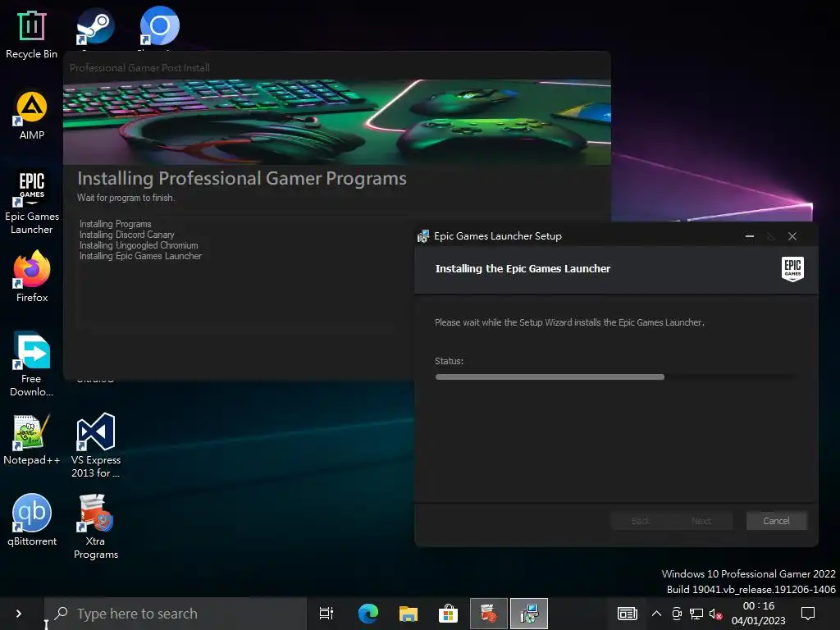Close the Epic Games Launcher Setup window
This screenshot has height=630, width=840.
click(792, 236)
